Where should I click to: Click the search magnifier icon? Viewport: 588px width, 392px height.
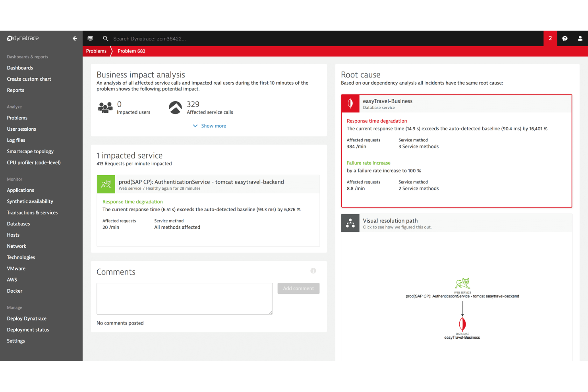[105, 39]
